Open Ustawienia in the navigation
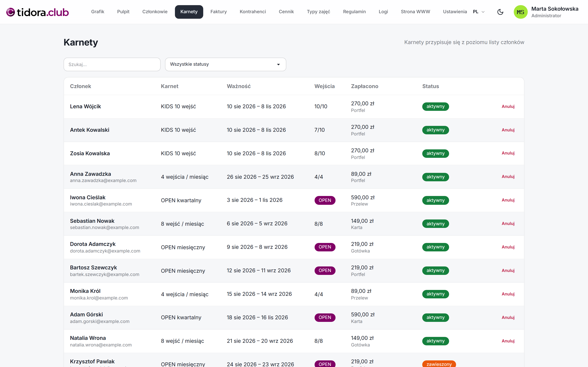The height and width of the screenshot is (367, 588). pyautogui.click(x=455, y=12)
